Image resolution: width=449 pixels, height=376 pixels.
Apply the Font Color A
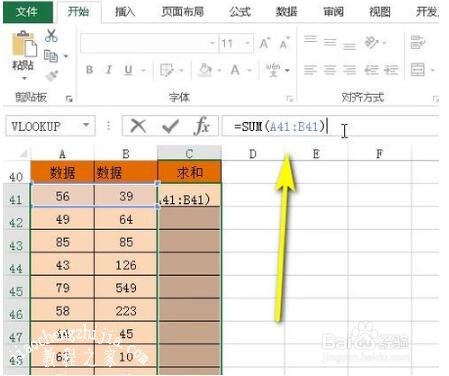235,70
